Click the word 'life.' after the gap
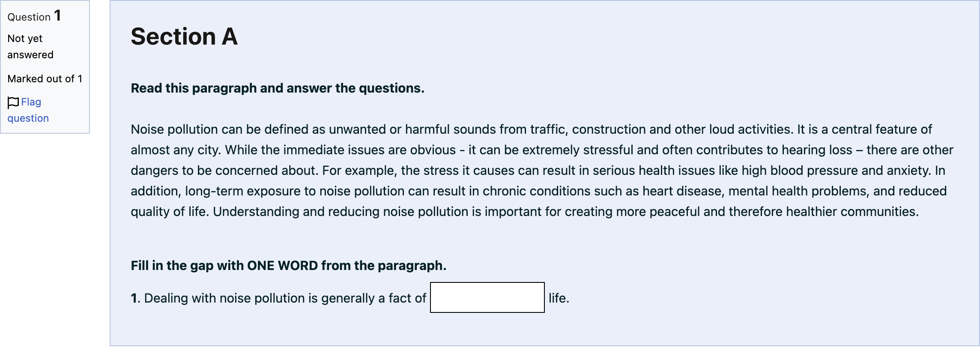Screen dimensions: 980x360 (x=559, y=298)
